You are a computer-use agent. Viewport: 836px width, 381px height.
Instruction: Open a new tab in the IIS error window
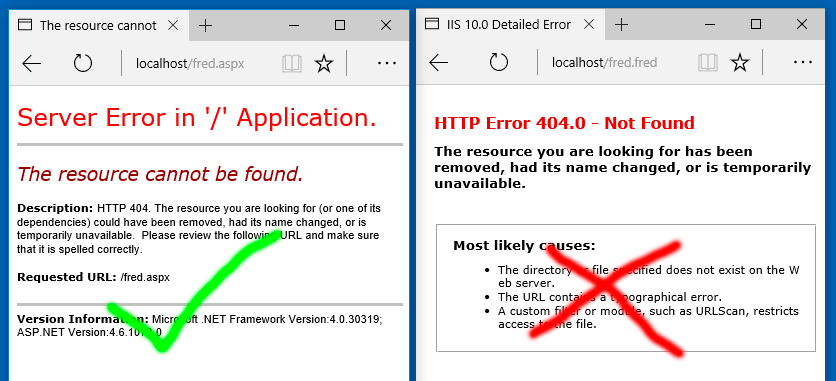621,25
